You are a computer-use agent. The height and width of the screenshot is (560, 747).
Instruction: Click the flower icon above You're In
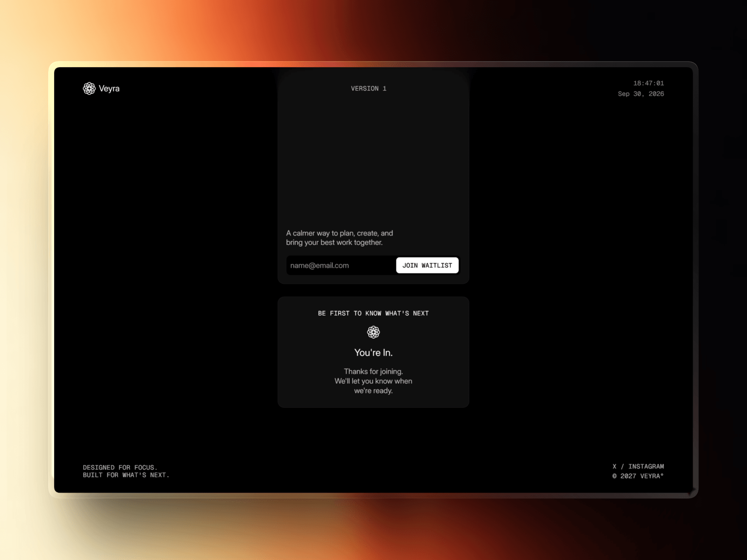[x=373, y=332]
